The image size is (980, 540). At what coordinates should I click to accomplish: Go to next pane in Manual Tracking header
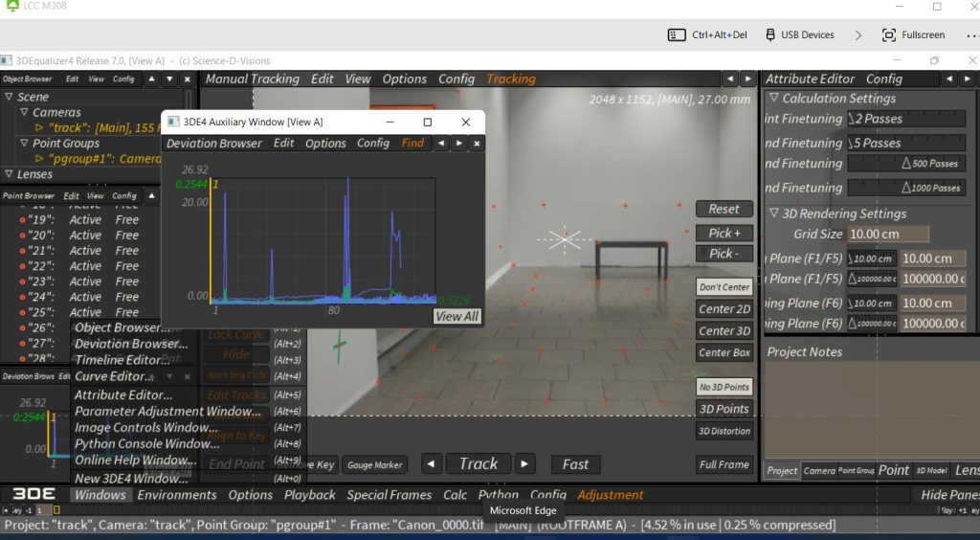coord(747,79)
